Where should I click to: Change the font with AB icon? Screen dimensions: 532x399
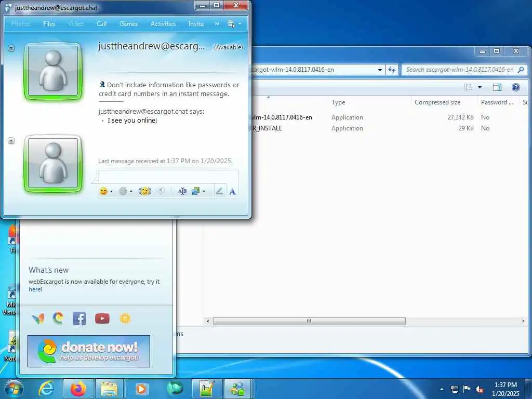(x=182, y=191)
